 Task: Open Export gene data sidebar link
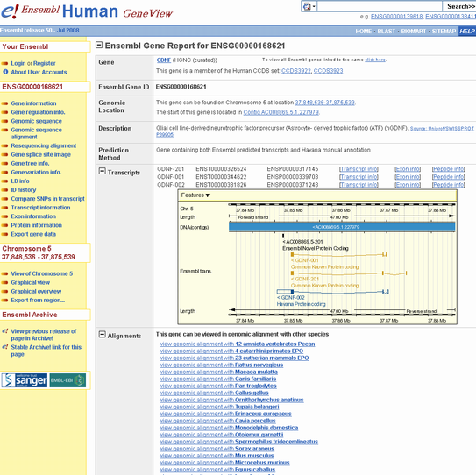33,234
